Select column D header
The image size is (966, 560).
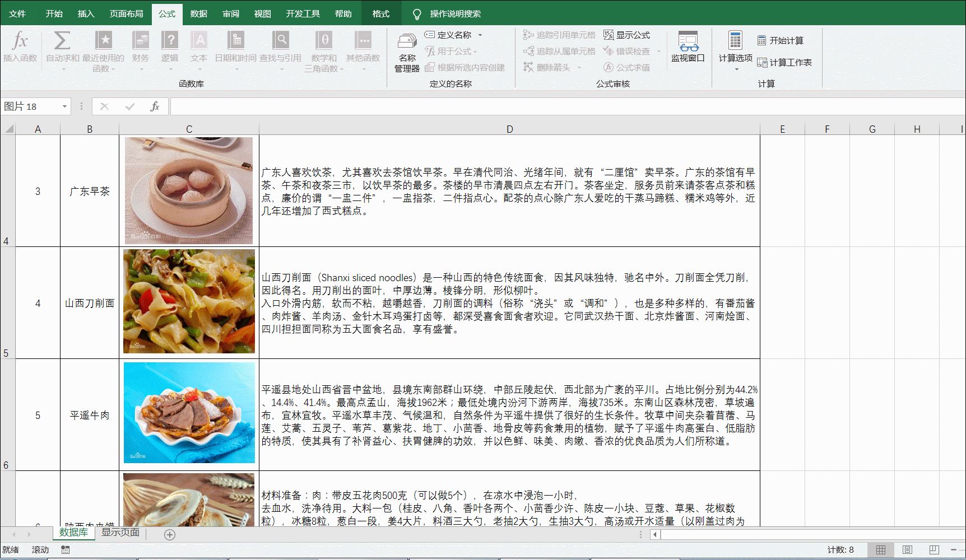coord(509,129)
